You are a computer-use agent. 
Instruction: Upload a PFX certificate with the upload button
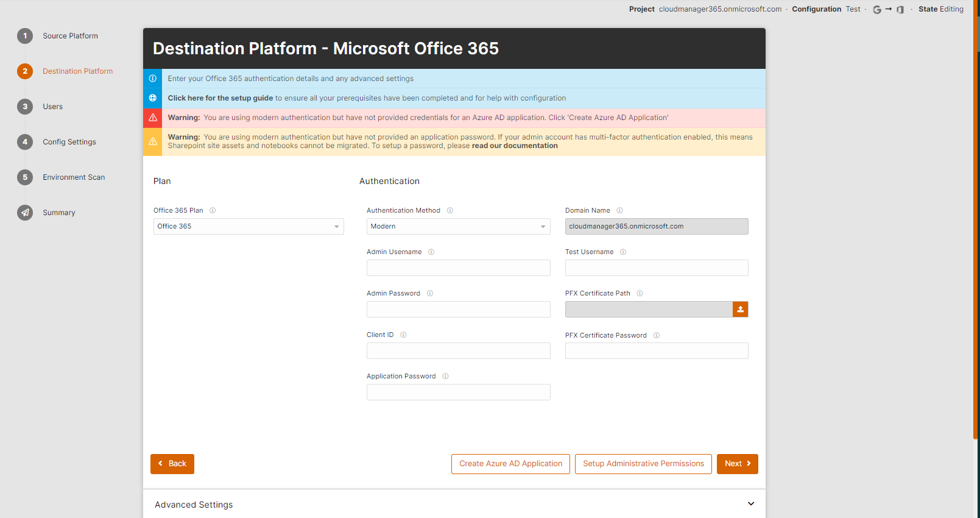(740, 310)
